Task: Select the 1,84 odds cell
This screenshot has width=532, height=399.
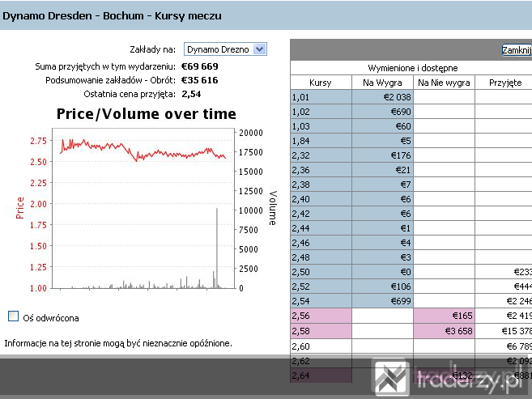Action: click(x=321, y=141)
